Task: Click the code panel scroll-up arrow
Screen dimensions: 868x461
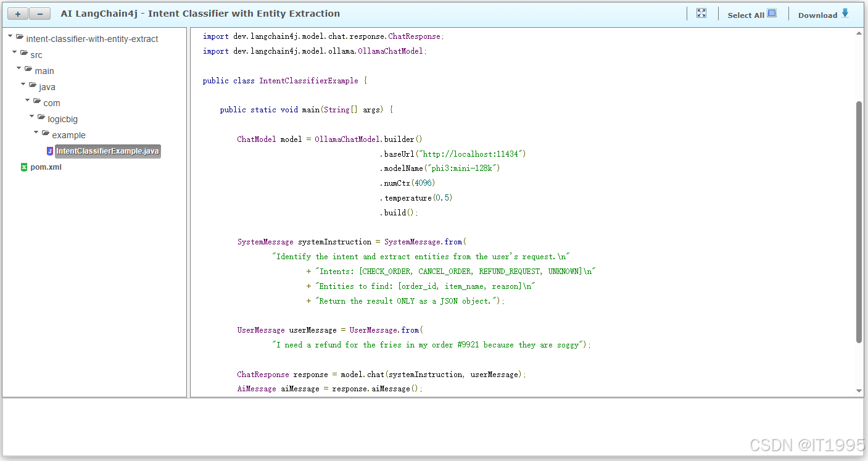Action: point(859,34)
